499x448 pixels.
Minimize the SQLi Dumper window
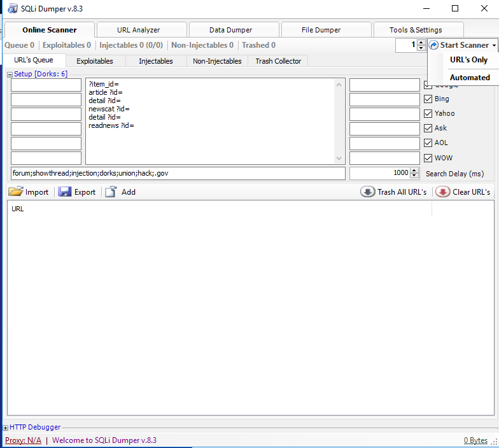click(x=426, y=9)
